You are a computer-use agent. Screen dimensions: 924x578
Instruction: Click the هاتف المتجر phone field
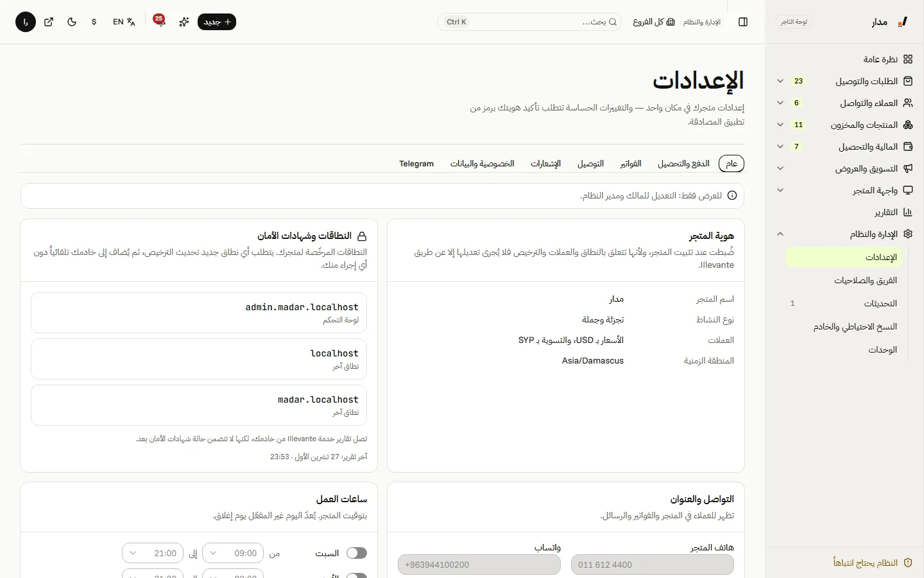[x=653, y=565]
